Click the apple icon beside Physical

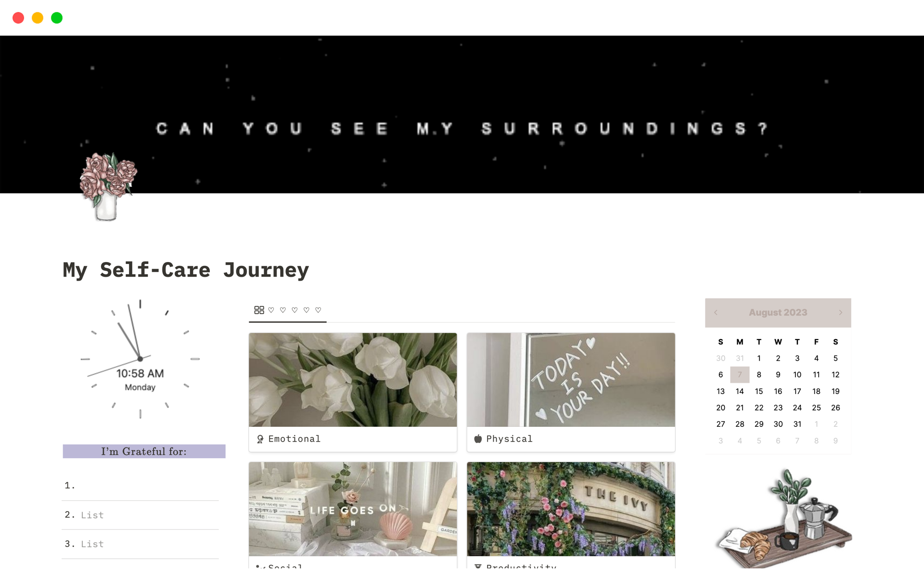tap(478, 439)
